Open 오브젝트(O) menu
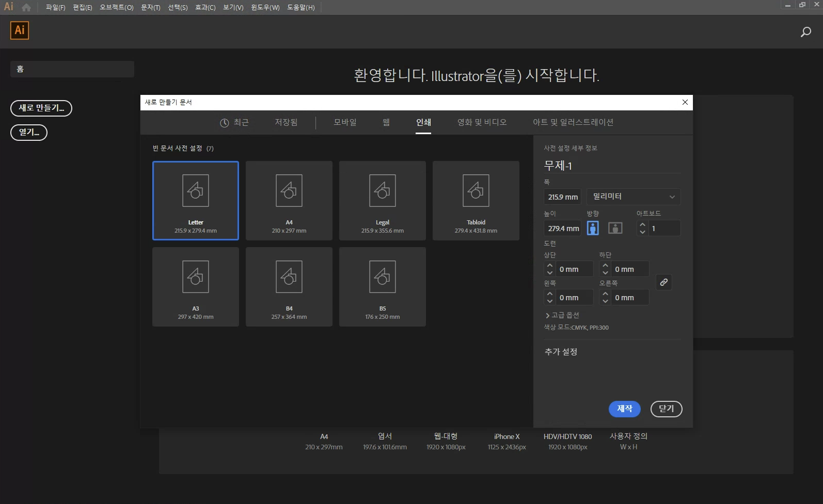This screenshot has height=504, width=823. pyautogui.click(x=117, y=7)
